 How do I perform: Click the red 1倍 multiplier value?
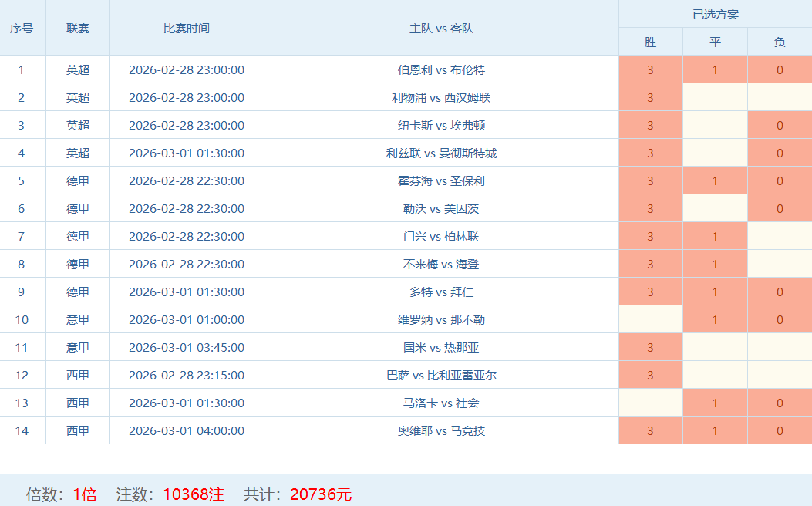coord(85,494)
